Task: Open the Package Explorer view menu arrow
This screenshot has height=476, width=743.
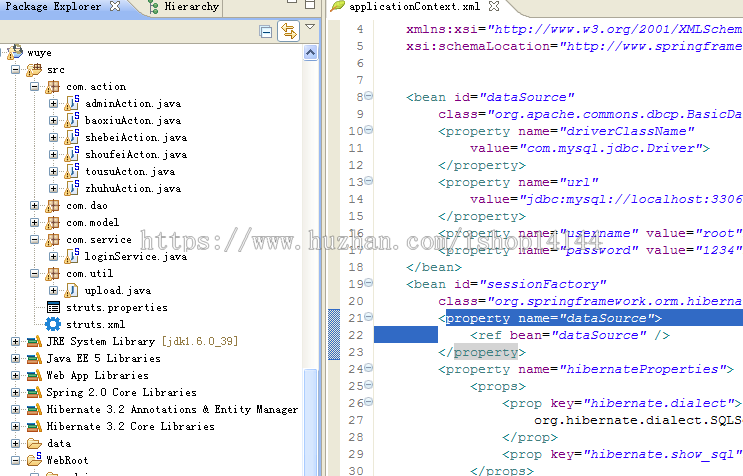Action: click(310, 27)
